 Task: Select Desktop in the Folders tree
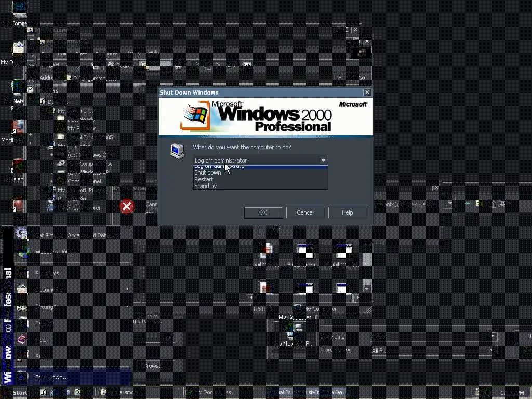[58, 102]
